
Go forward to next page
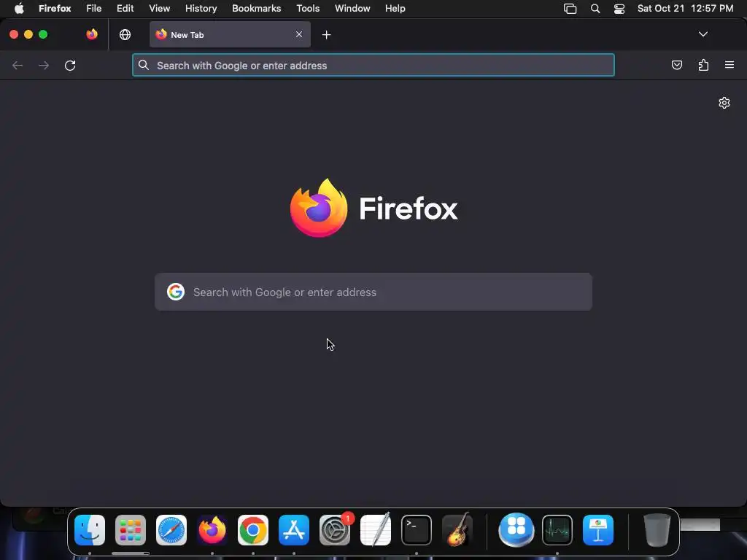[44, 65]
